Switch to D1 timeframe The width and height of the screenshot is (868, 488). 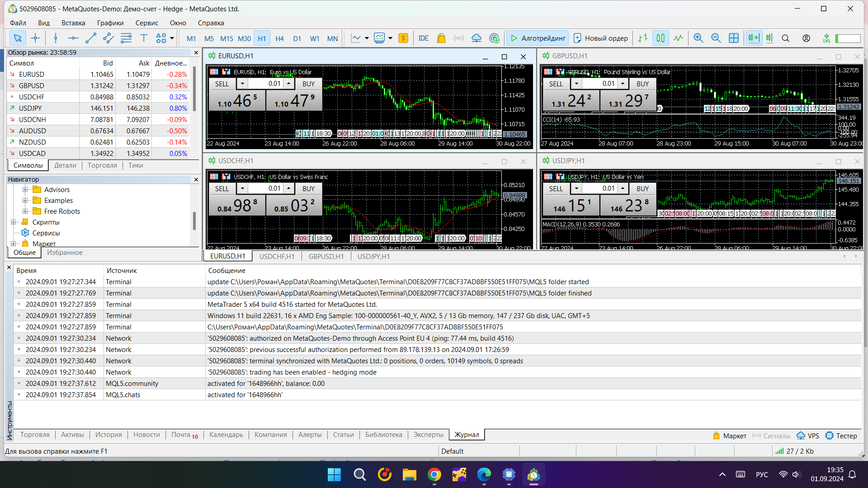point(297,38)
